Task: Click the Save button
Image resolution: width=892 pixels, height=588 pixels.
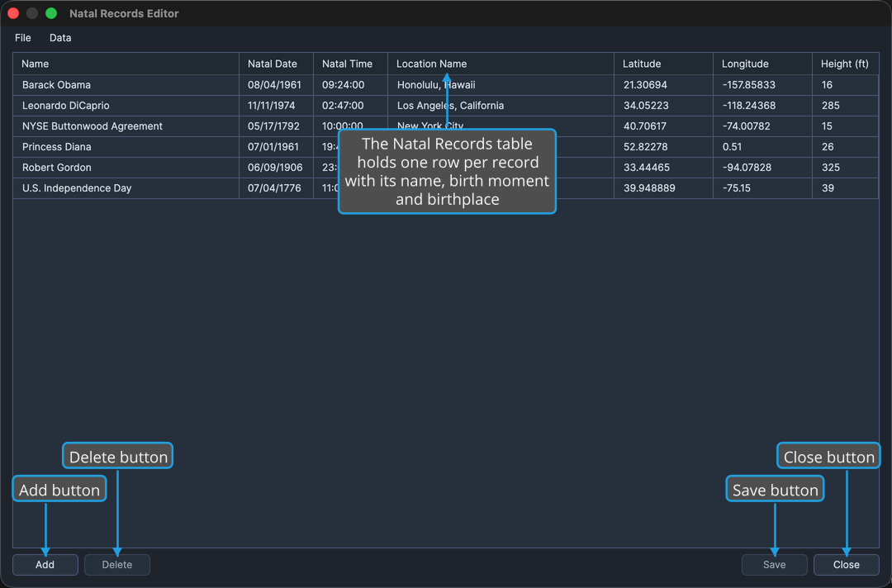Action: (x=774, y=565)
